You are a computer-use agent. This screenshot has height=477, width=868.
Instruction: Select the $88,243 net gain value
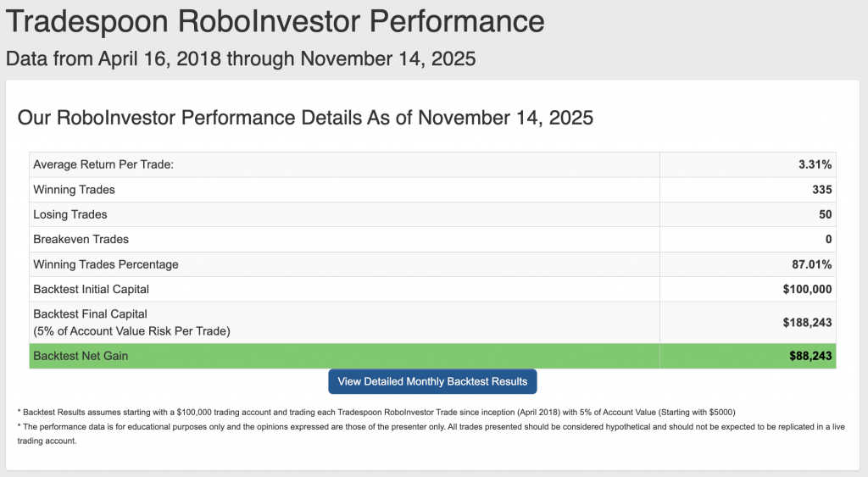point(810,357)
